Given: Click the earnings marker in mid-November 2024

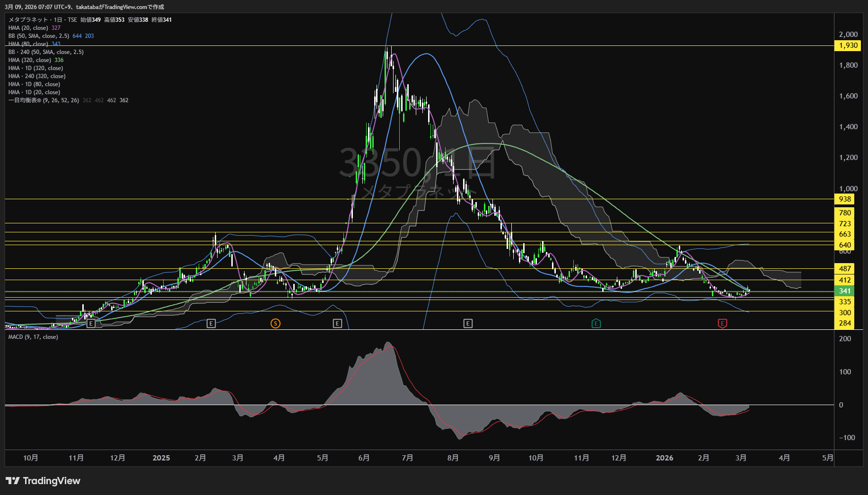Looking at the screenshot, I should pyautogui.click(x=91, y=323).
